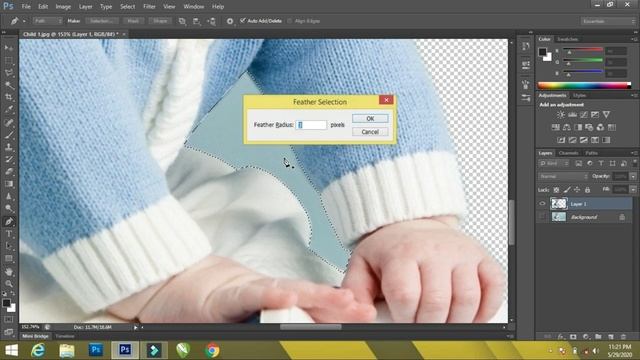
Task: Open the Opacity slider dropdown
Action: (633, 176)
